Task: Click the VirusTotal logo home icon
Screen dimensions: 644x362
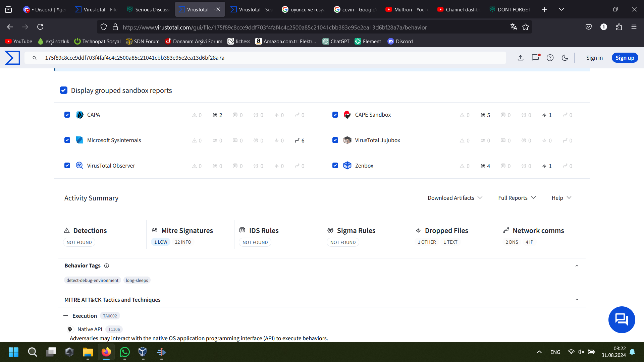Action: coord(12,58)
